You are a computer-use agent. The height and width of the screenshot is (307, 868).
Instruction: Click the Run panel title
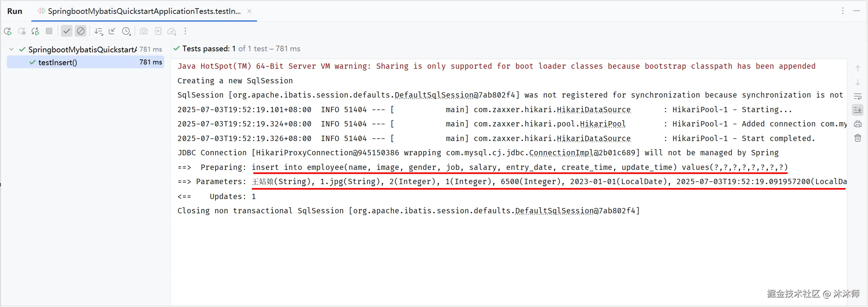(15, 11)
